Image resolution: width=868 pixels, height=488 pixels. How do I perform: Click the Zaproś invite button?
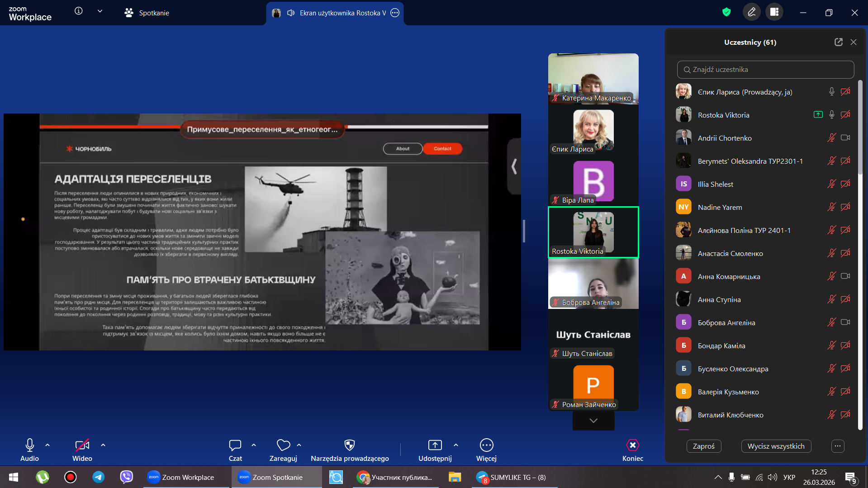pos(703,446)
